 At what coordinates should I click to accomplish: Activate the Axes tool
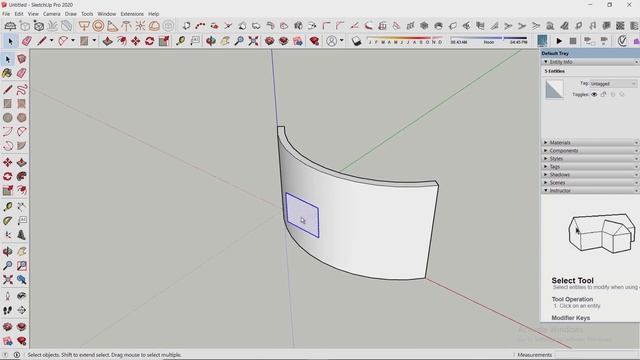tap(7, 235)
